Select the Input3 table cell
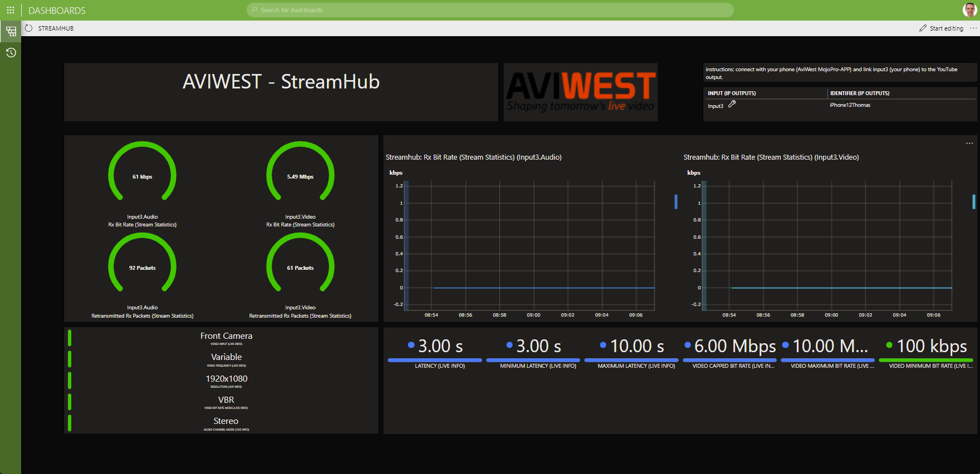 point(716,106)
